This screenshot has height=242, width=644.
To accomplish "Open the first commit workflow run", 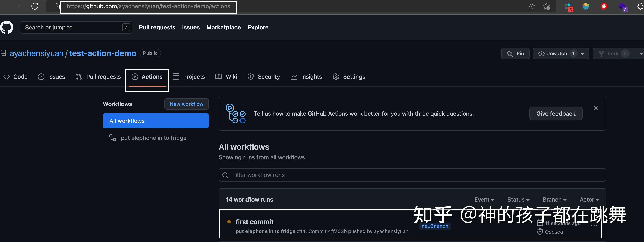I will [x=255, y=222].
